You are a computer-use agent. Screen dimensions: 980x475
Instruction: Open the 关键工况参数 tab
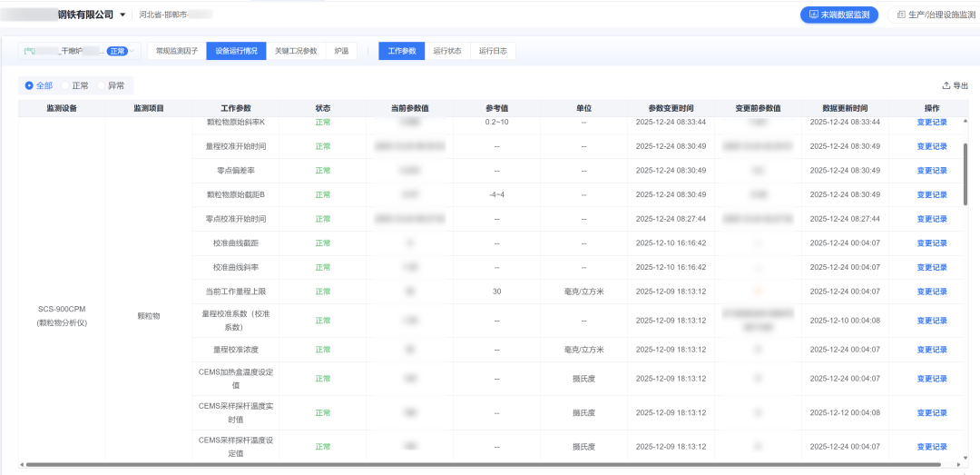[x=296, y=51]
